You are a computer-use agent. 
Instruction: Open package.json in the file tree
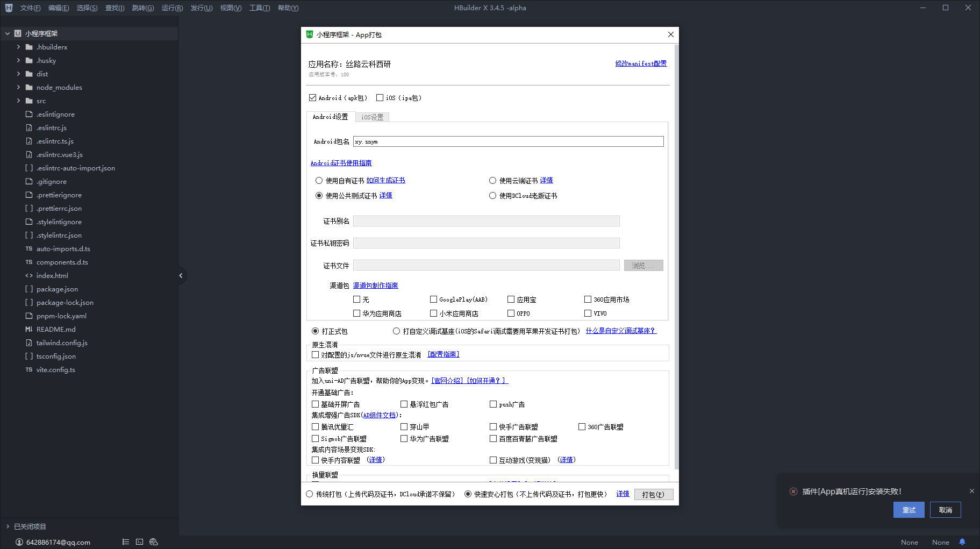point(57,289)
